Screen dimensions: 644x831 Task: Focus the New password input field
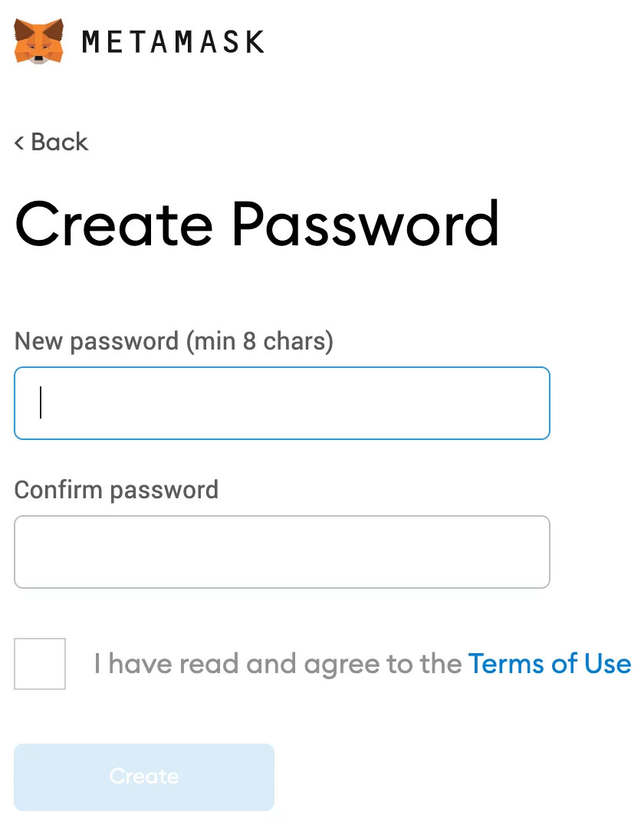[x=282, y=403]
